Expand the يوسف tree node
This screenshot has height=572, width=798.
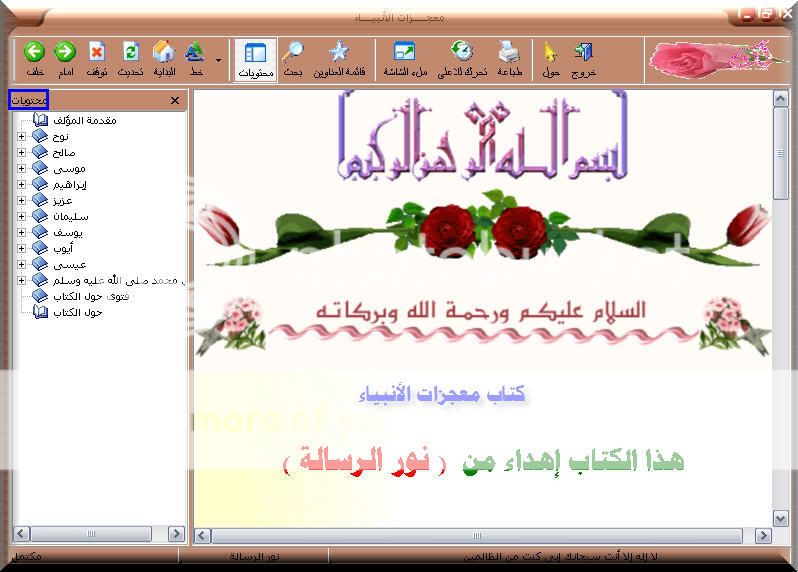(x=22, y=232)
